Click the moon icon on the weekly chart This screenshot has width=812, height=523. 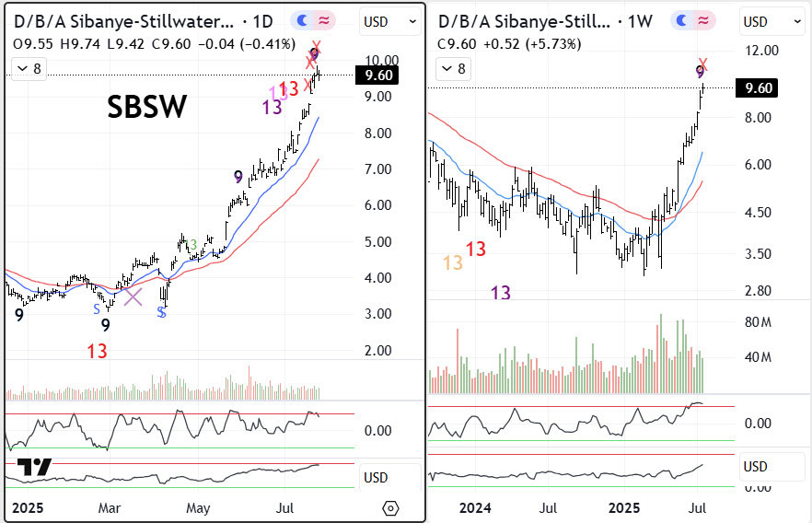coord(680,20)
